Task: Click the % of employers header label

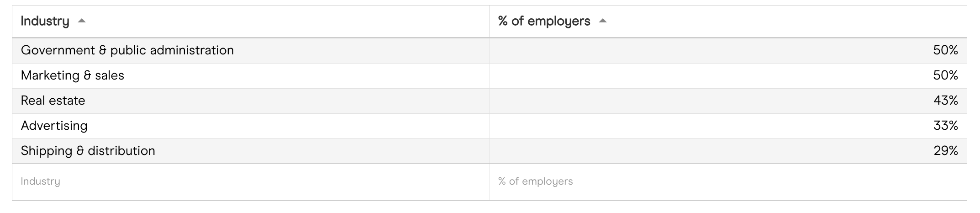Action: pos(544,21)
